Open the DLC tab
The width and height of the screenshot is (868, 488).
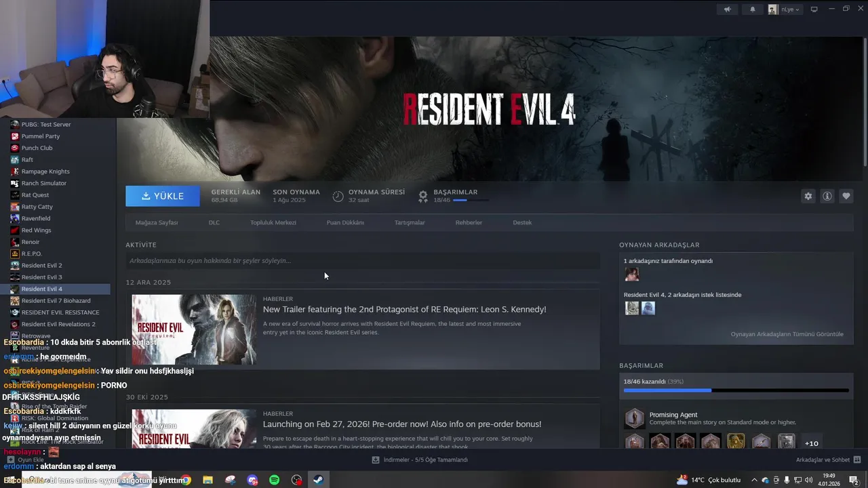click(x=214, y=222)
